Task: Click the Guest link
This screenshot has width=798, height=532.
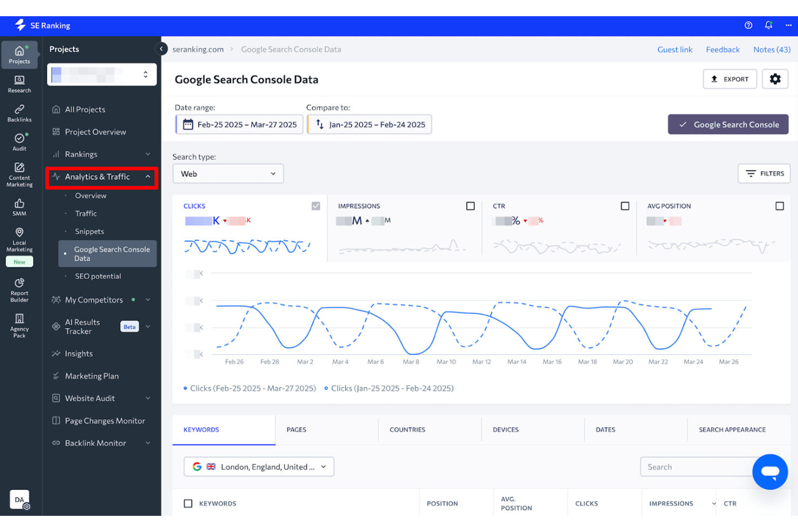Action: [675, 50]
